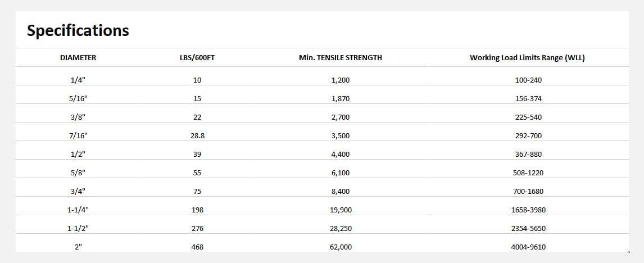Select the 1-1/4" diameter row label

pyautogui.click(x=78, y=210)
